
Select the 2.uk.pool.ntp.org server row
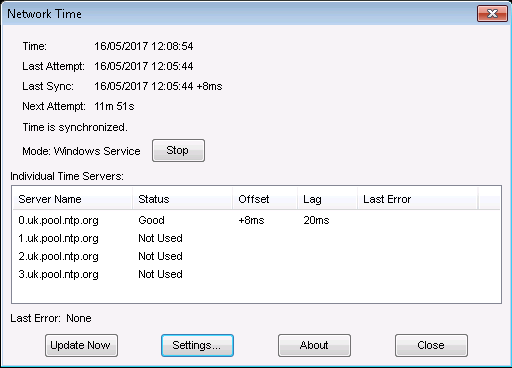(256, 256)
